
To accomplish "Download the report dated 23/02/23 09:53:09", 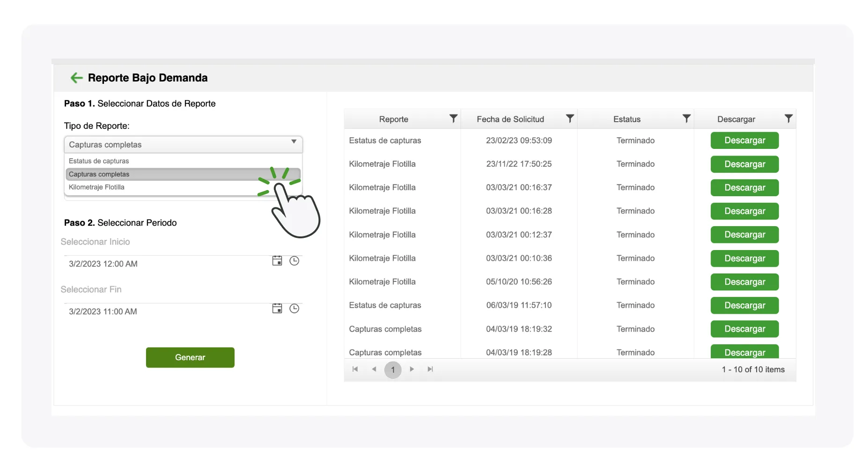I will click(744, 140).
